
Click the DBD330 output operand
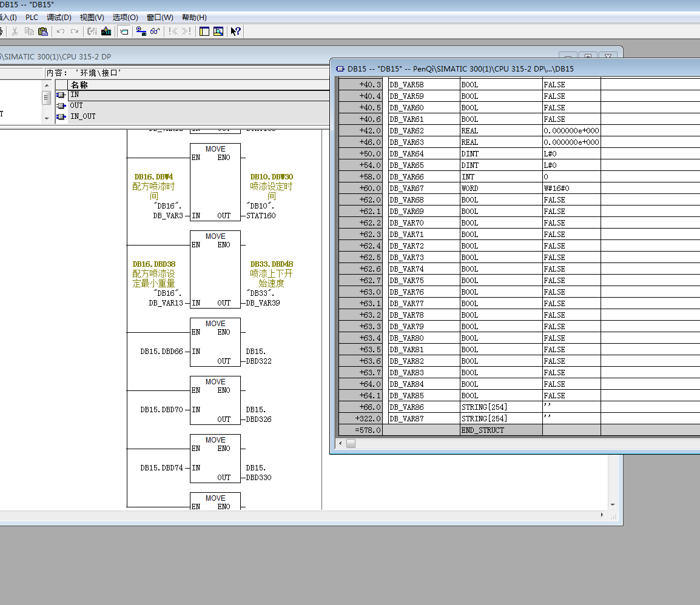[x=258, y=478]
